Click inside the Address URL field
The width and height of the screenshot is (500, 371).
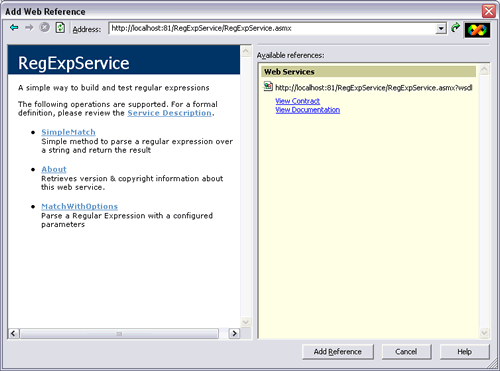point(273,28)
